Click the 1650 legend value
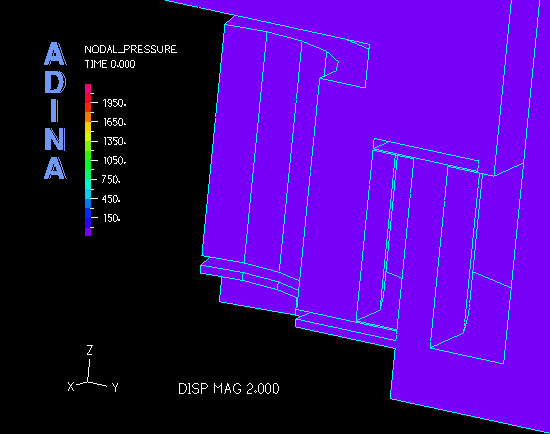This screenshot has height=434, width=550. pos(114,122)
